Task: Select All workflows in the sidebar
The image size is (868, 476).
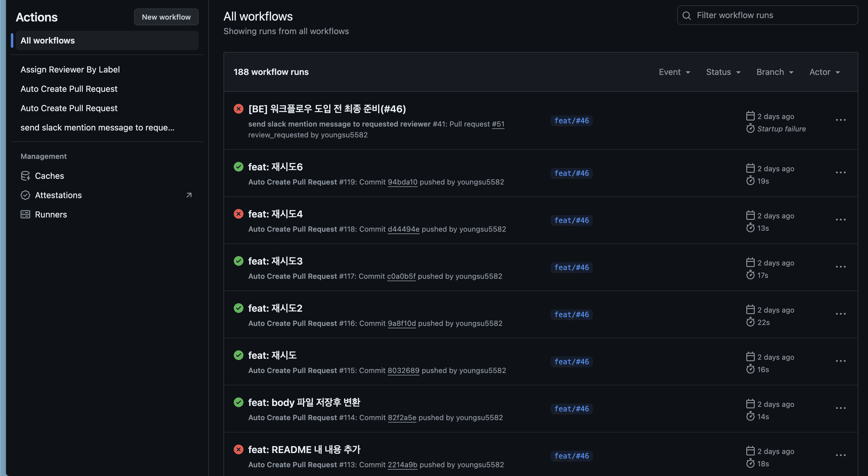Action: click(47, 40)
